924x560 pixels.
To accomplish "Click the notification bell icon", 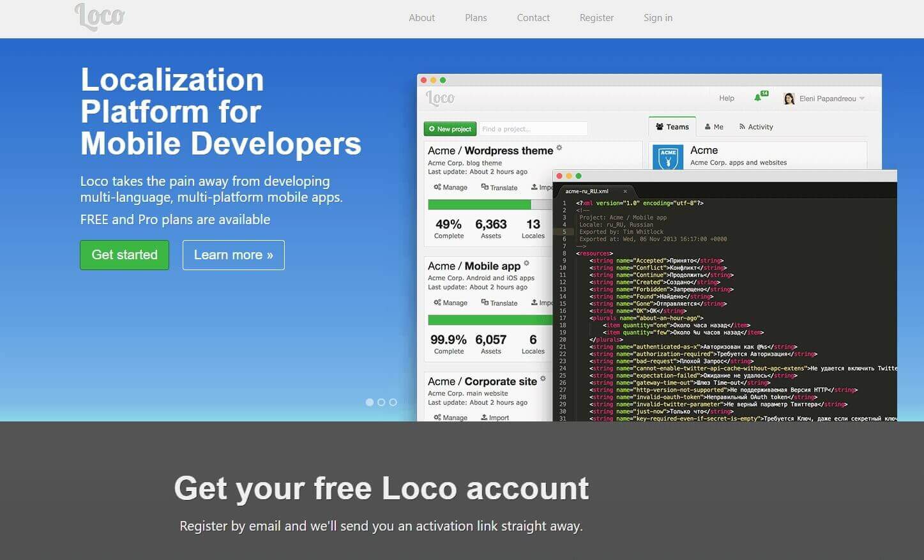I will click(x=758, y=98).
